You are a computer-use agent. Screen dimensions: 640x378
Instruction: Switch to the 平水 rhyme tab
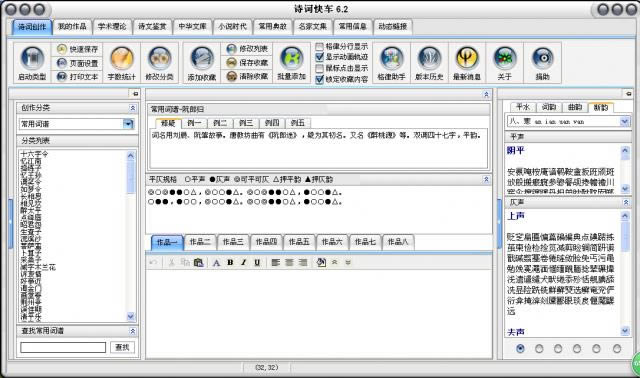coord(522,107)
